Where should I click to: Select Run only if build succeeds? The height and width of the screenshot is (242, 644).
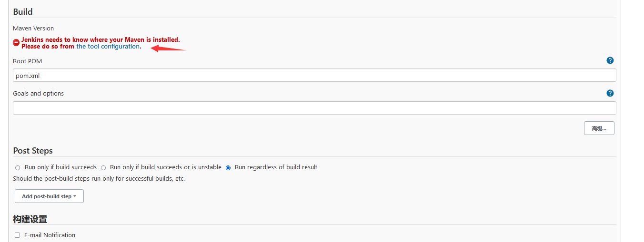(18, 168)
